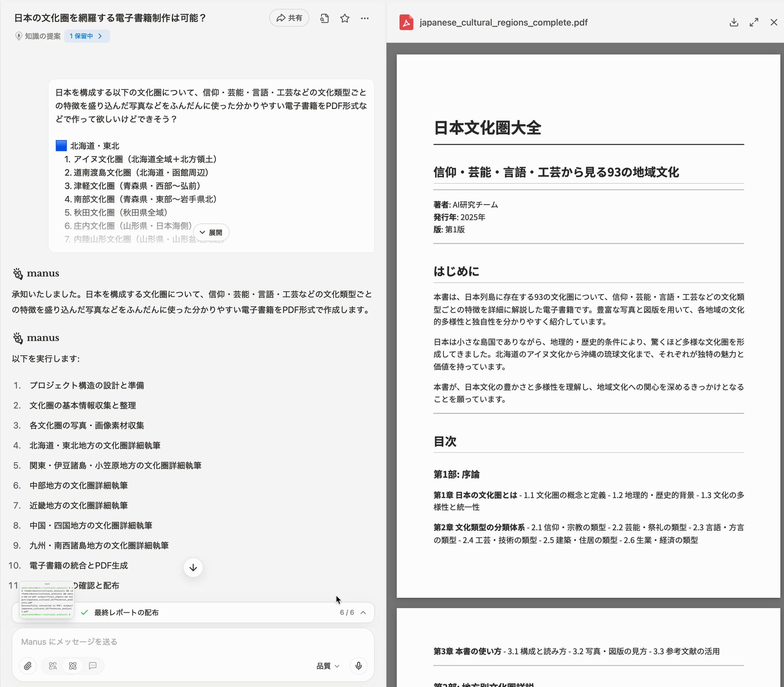This screenshot has height=687, width=784.
Task: Click step 5 関東・伊豆諸島・小笠原地方
Action: coord(115,465)
